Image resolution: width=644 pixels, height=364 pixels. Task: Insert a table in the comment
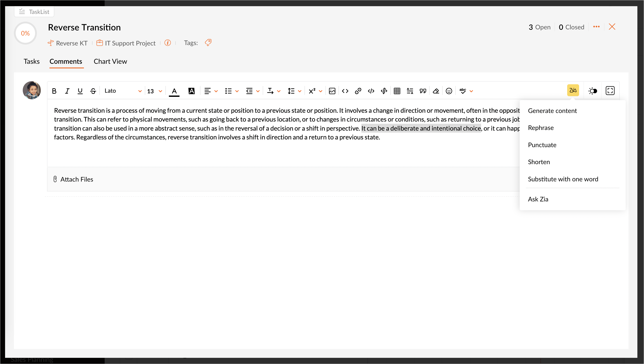[397, 91]
